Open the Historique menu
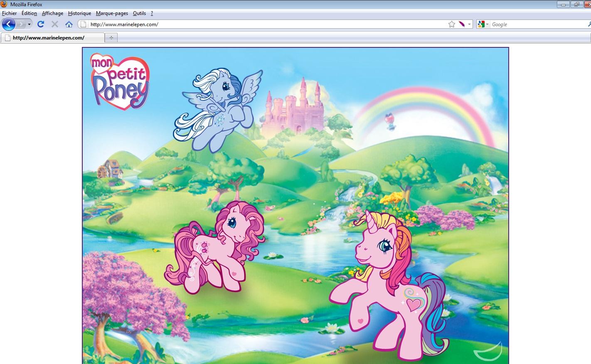Viewport: 591px width, 364px height. point(79,13)
